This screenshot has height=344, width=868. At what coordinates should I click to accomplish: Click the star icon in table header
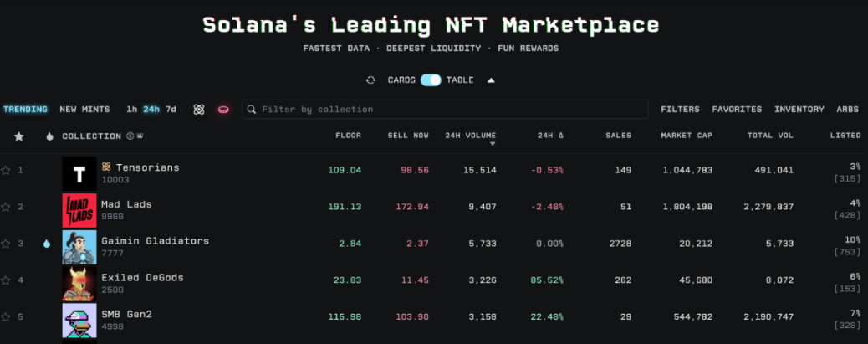[19, 136]
